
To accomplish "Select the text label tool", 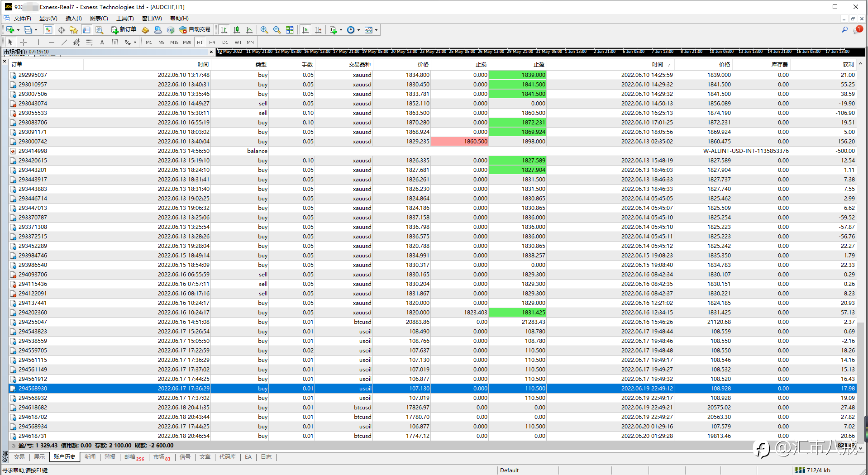I will pos(115,42).
